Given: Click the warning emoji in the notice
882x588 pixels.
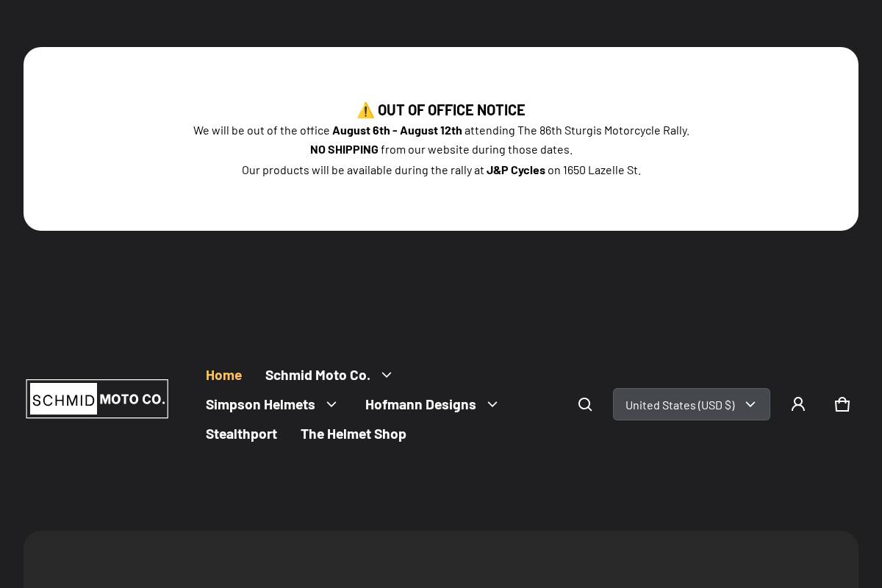Looking at the screenshot, I should coord(365,110).
